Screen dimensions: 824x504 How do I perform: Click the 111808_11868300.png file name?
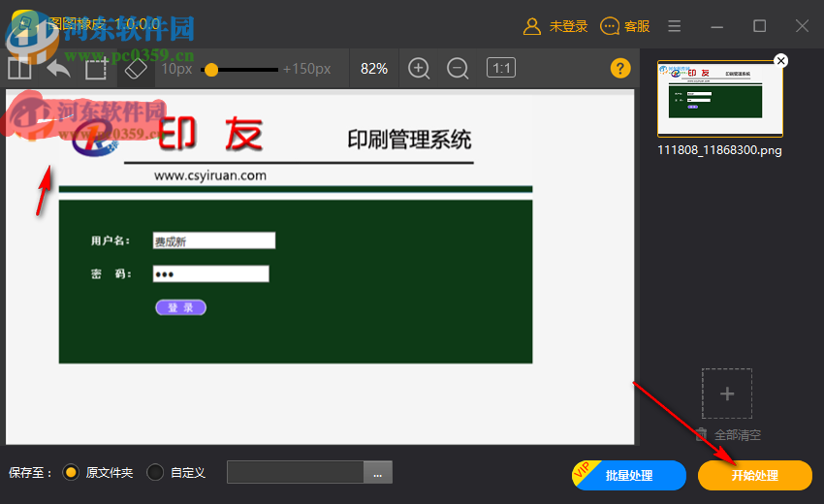coord(719,150)
